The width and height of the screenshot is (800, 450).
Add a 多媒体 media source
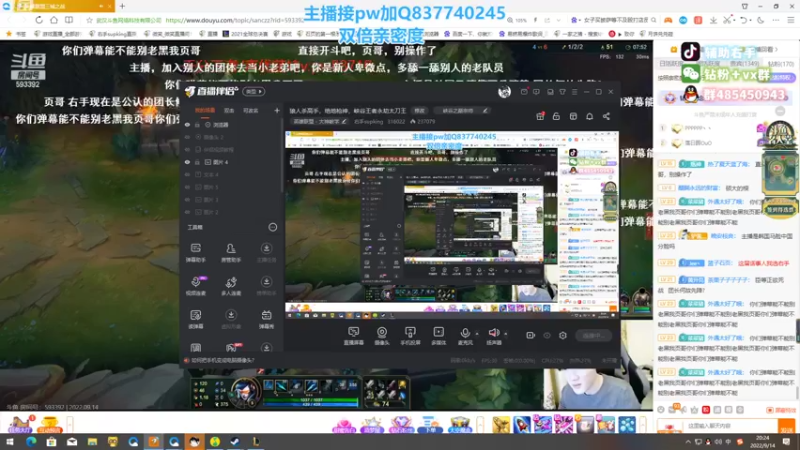point(438,336)
